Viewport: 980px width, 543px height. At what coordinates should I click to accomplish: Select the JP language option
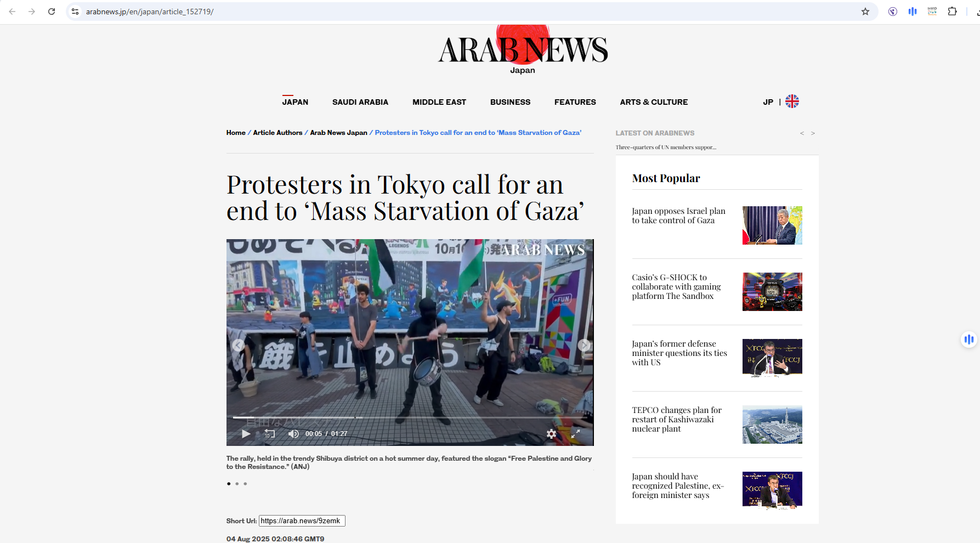coord(768,101)
